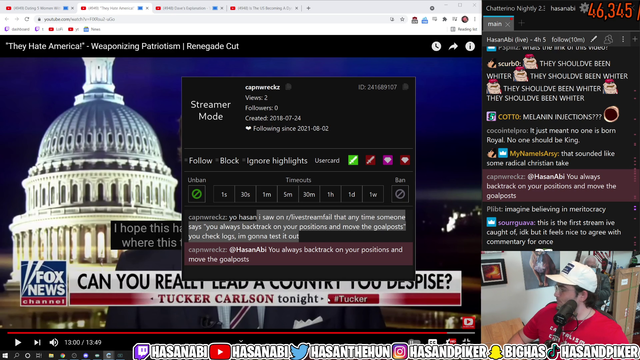Toggle Ignore highlights checkbox

pos(275,161)
